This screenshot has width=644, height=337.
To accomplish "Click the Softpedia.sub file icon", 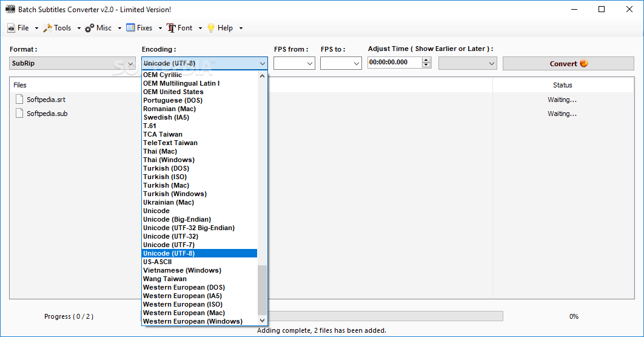I will (19, 113).
